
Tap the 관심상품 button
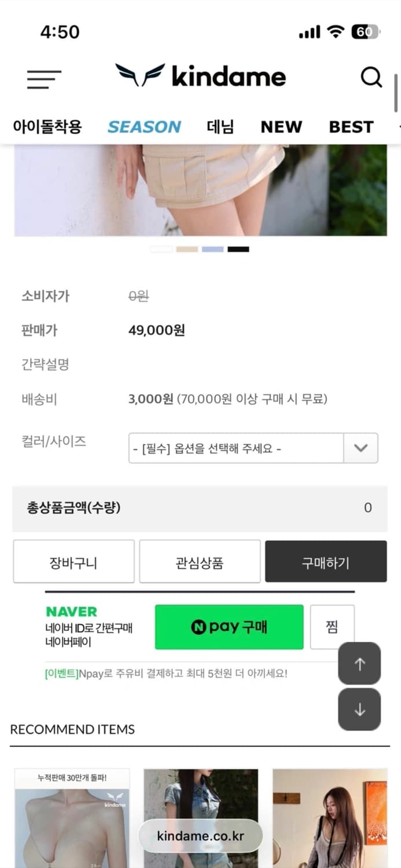200,561
